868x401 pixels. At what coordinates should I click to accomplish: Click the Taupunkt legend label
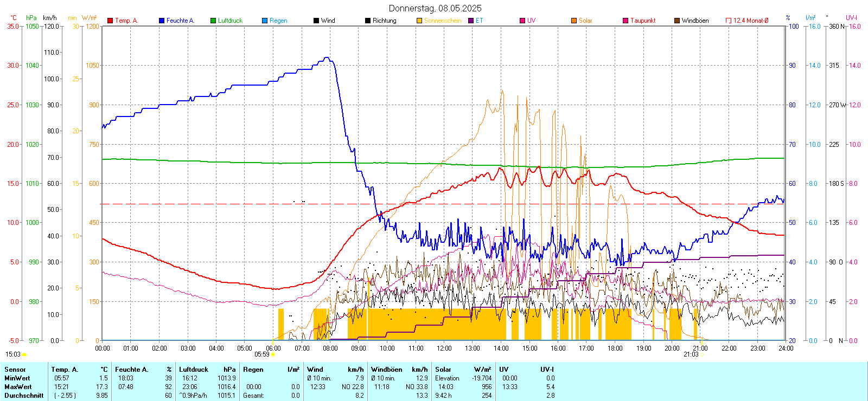[643, 21]
